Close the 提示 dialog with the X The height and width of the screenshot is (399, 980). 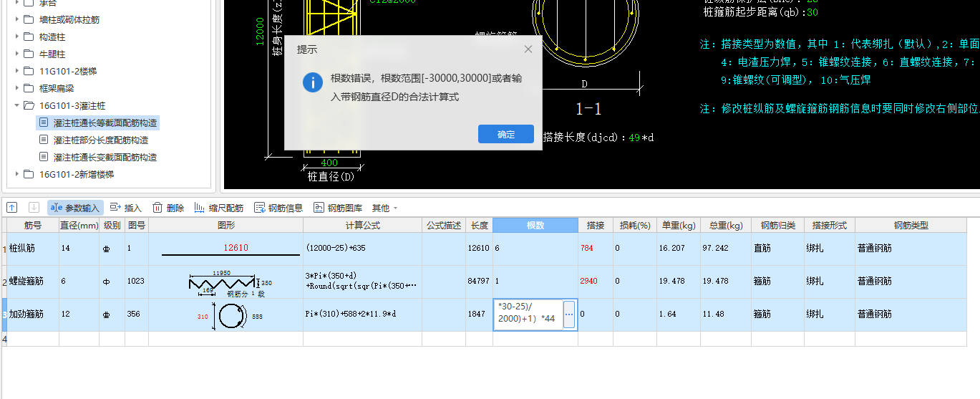click(x=528, y=49)
